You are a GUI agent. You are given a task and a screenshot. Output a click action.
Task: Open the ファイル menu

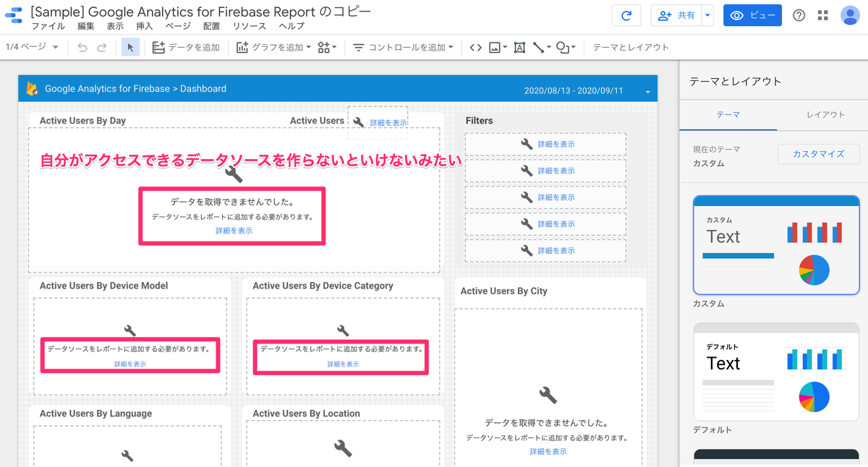(x=48, y=26)
